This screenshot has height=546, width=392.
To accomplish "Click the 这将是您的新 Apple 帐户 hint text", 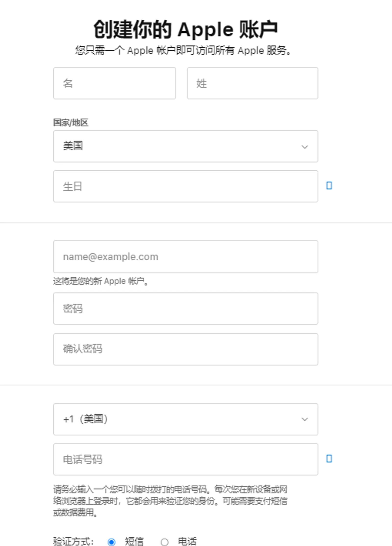I will tap(101, 281).
